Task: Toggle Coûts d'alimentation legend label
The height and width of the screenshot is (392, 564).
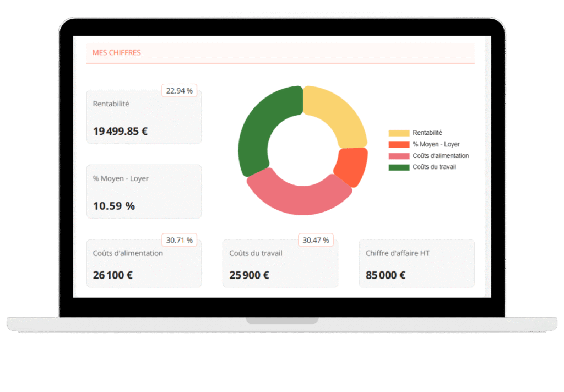Action: (x=441, y=156)
